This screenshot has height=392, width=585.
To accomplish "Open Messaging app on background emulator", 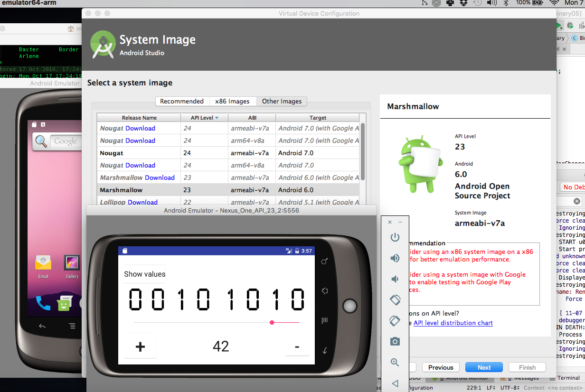I will [x=64, y=303].
